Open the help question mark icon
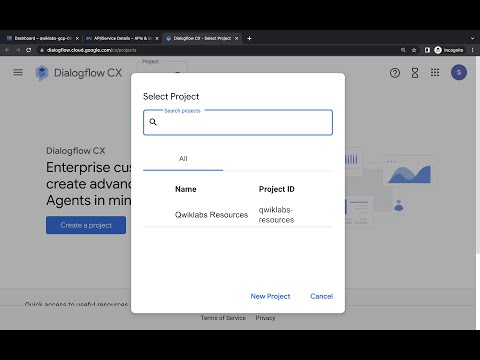This screenshot has height=360, width=480. point(395,73)
